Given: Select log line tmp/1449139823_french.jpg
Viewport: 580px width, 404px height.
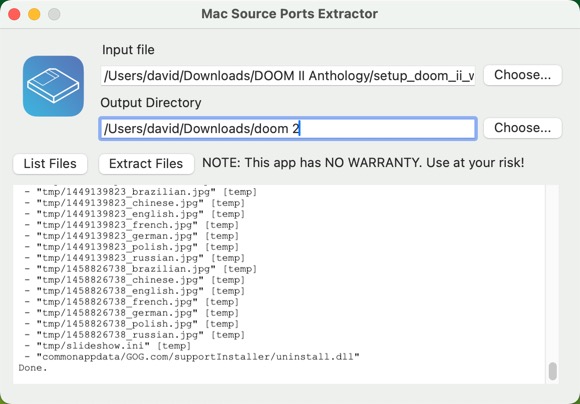Looking at the screenshot, I should click(132, 225).
